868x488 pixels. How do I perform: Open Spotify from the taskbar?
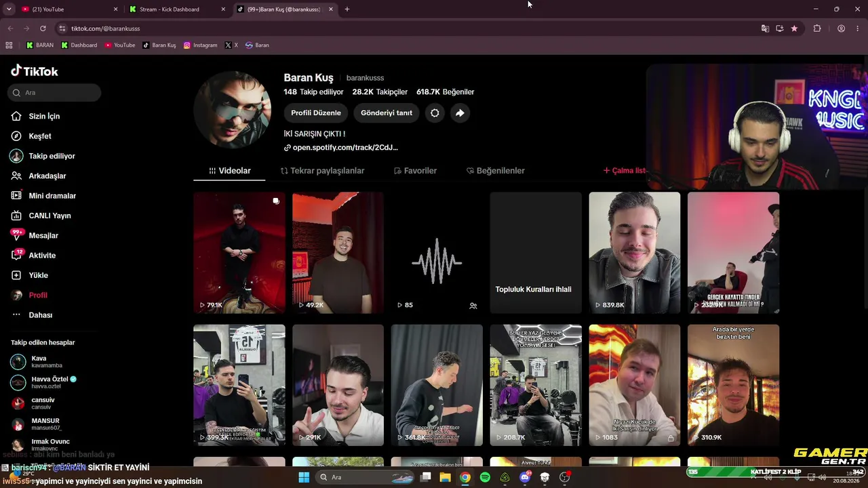[485, 477]
